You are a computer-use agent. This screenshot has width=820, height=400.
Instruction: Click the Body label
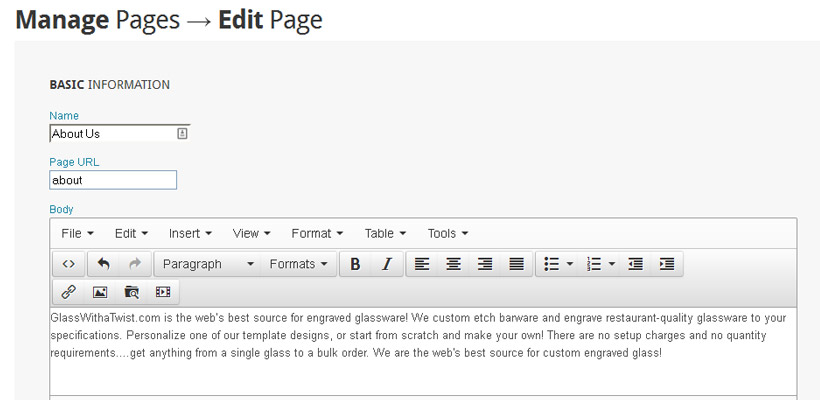[x=61, y=209]
